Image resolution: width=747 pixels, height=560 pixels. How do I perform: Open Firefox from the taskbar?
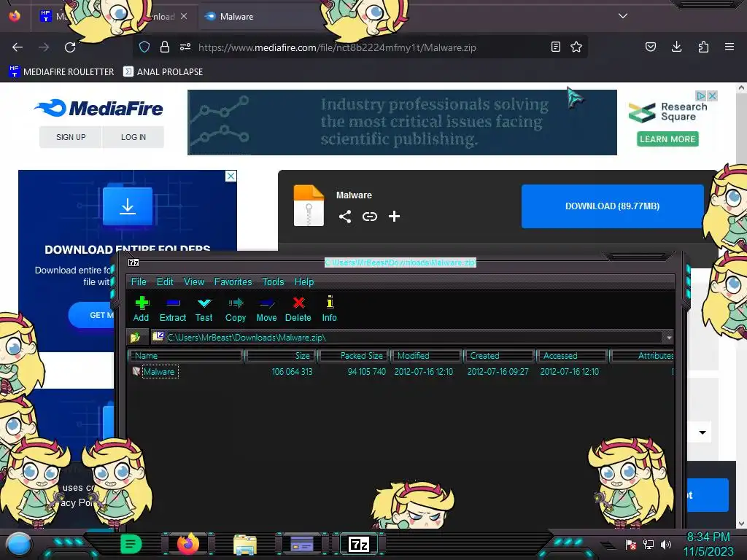point(188,544)
